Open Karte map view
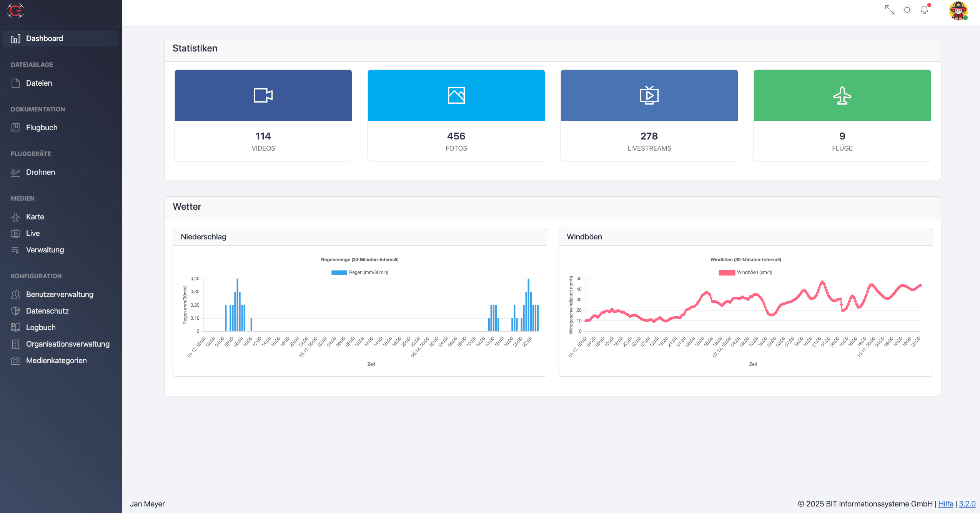Image resolution: width=980 pixels, height=513 pixels. point(35,217)
